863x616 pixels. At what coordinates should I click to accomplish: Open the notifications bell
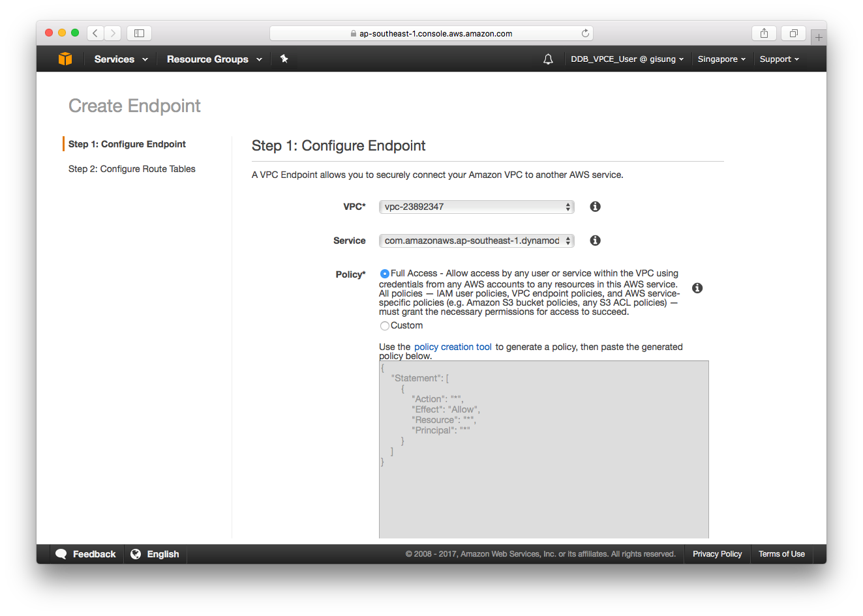coord(548,59)
